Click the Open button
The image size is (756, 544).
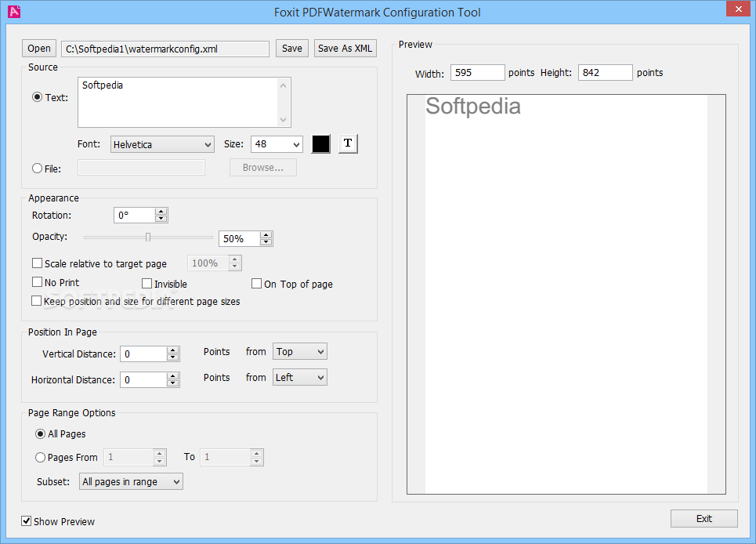tap(39, 49)
